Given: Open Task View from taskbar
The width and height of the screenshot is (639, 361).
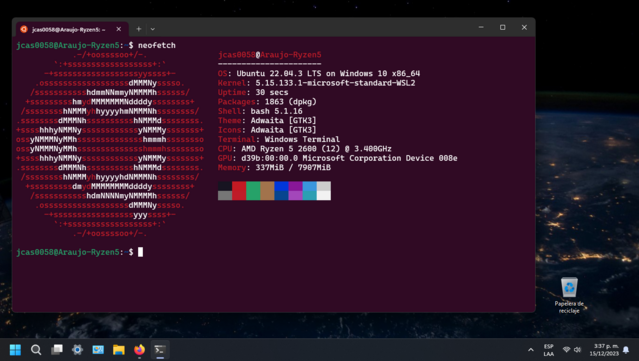Looking at the screenshot, I should pos(57,350).
